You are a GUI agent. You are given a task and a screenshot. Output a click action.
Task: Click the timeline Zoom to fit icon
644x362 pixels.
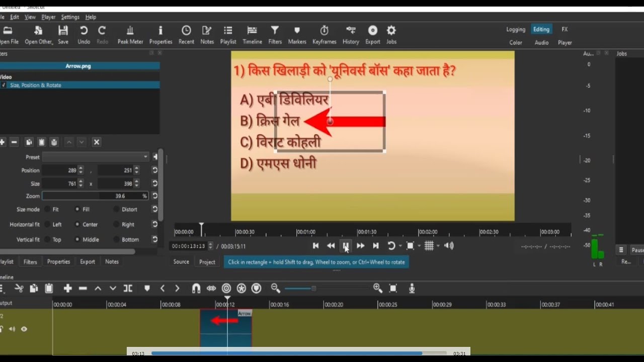tap(393, 288)
